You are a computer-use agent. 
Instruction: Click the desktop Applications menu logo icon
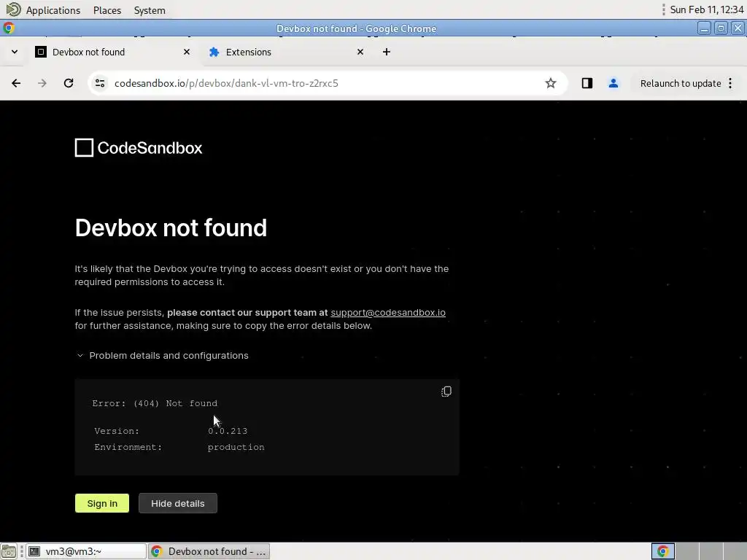click(13, 9)
